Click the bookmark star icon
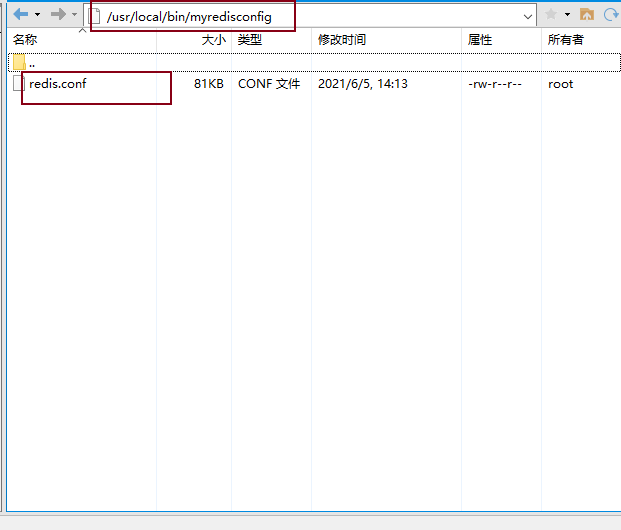Viewport: 621px width, 530px height. pyautogui.click(x=551, y=15)
